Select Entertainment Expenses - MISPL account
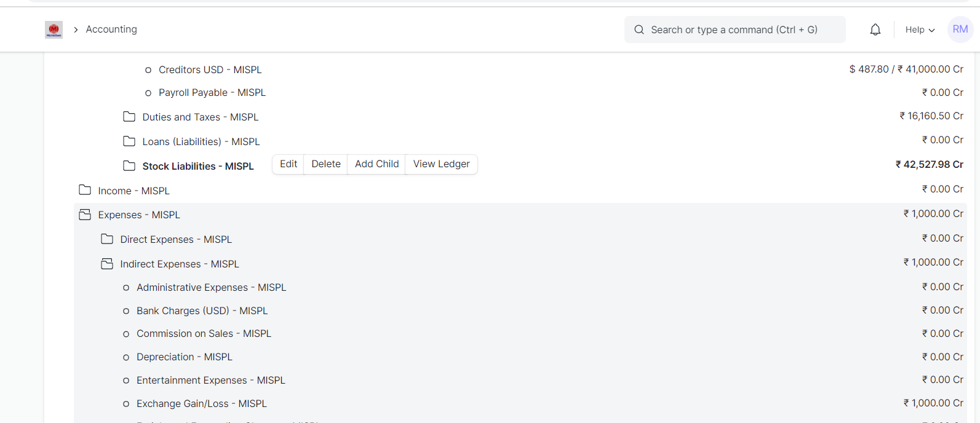This screenshot has width=980, height=423. point(211,380)
